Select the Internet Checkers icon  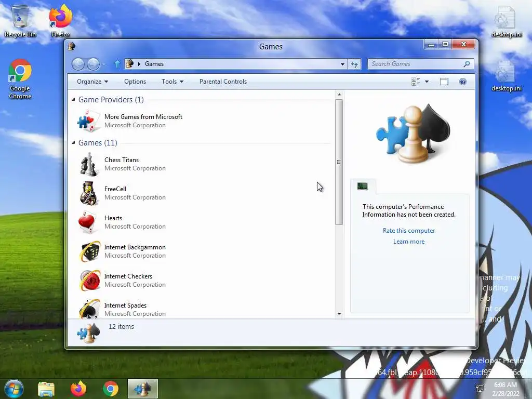pyautogui.click(x=90, y=281)
